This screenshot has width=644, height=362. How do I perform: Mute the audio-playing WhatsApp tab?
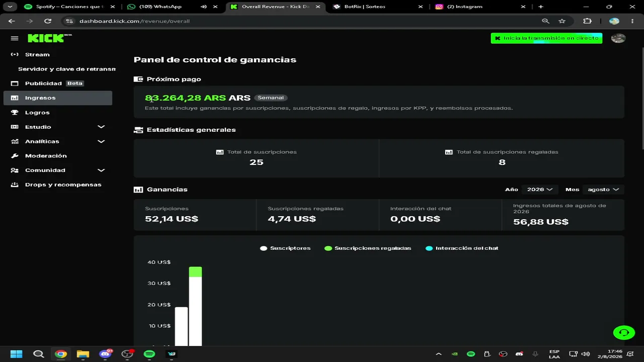tap(204, 7)
